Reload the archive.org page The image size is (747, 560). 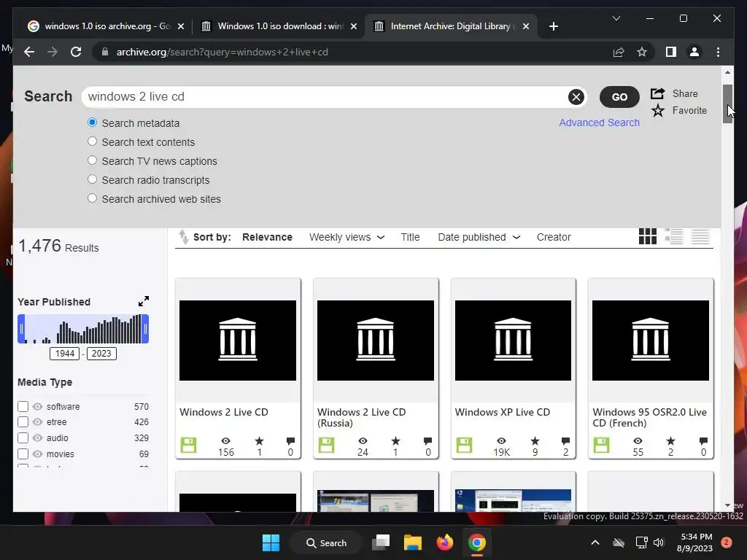pyautogui.click(x=76, y=52)
